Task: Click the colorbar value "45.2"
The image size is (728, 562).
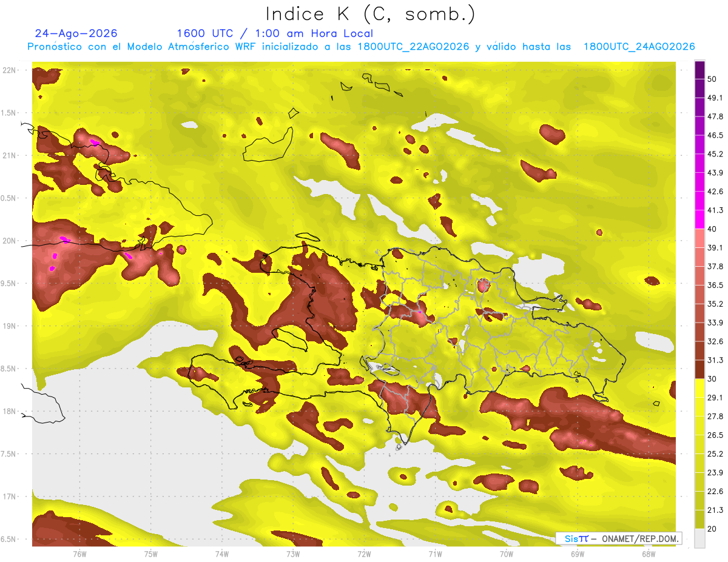Action: coord(715,154)
